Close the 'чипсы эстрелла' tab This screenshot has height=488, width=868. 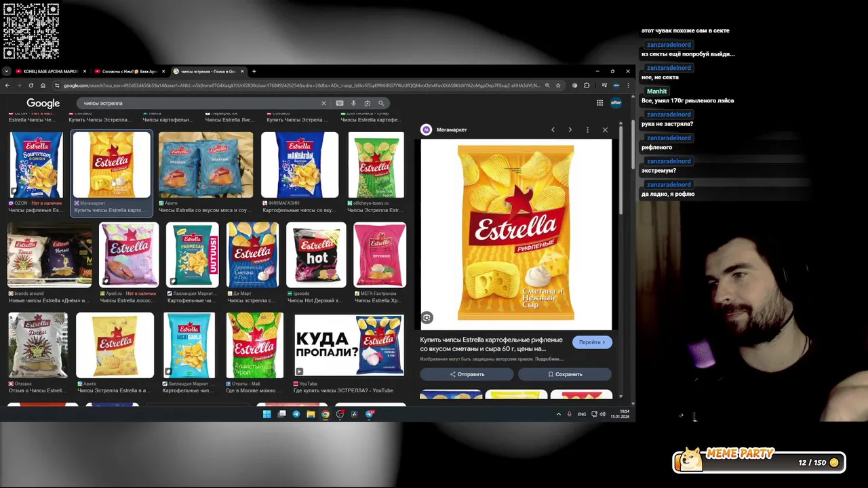coord(242,71)
